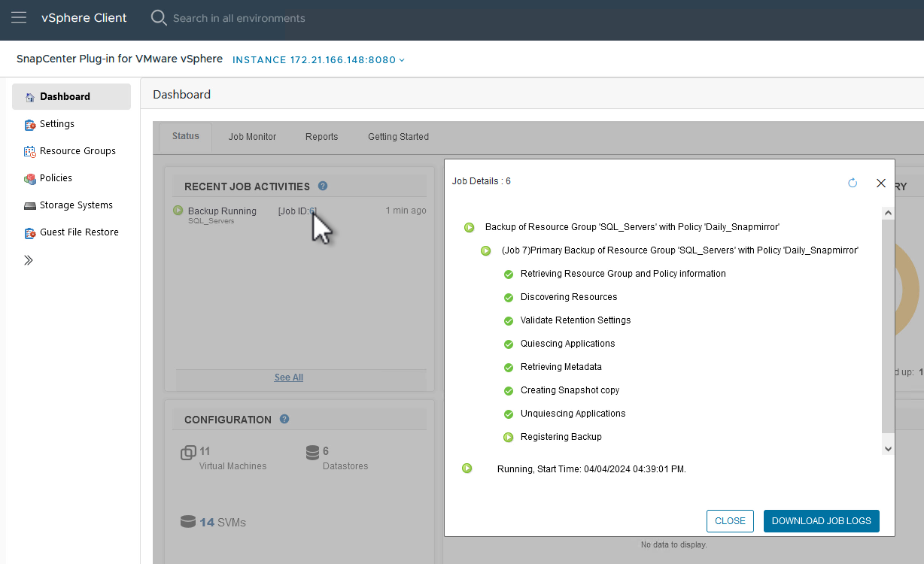Refresh the Job Details dialog
The image size is (924, 564).
point(852,182)
